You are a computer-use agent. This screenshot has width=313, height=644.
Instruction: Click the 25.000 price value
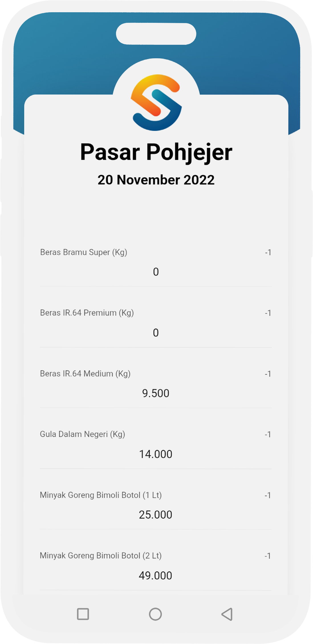tap(156, 515)
